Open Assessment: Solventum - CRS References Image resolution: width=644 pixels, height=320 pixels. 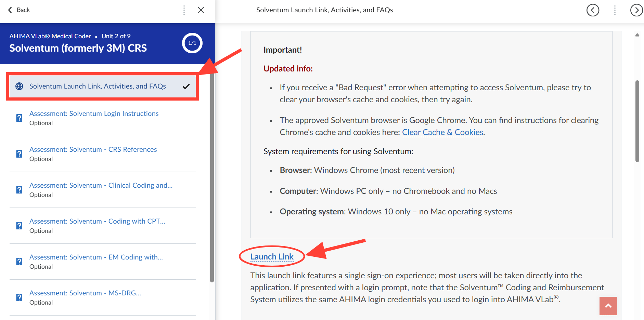(93, 149)
